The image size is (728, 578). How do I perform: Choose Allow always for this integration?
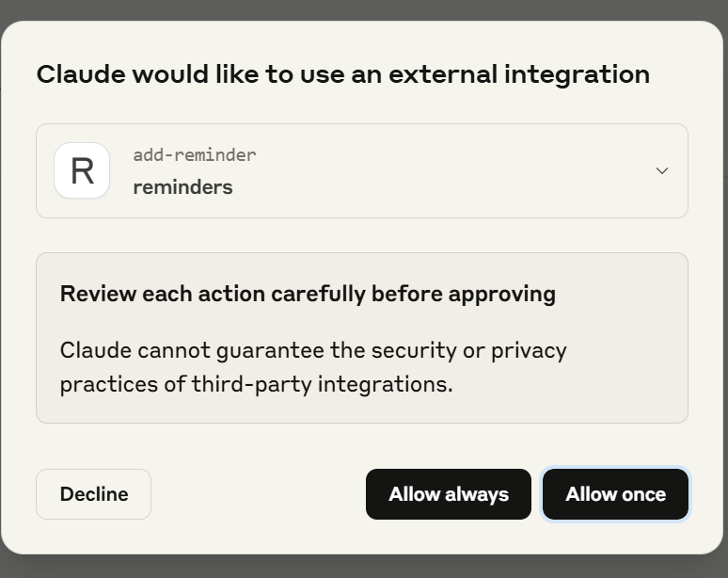pos(449,494)
